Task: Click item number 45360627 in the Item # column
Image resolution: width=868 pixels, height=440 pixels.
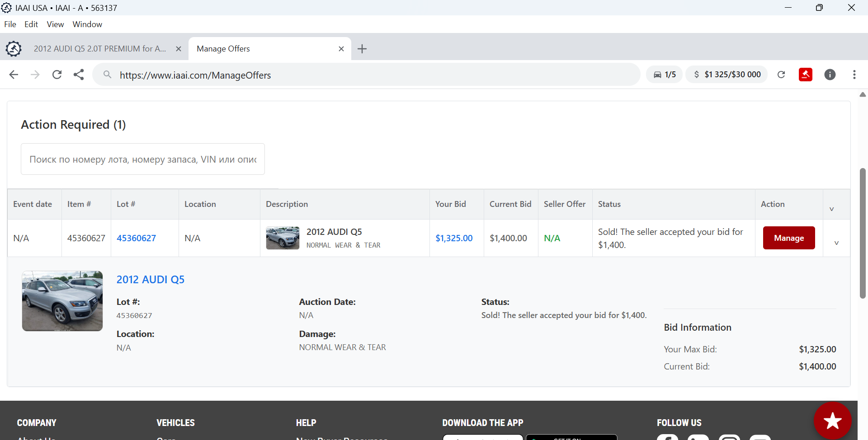Action: (86, 238)
